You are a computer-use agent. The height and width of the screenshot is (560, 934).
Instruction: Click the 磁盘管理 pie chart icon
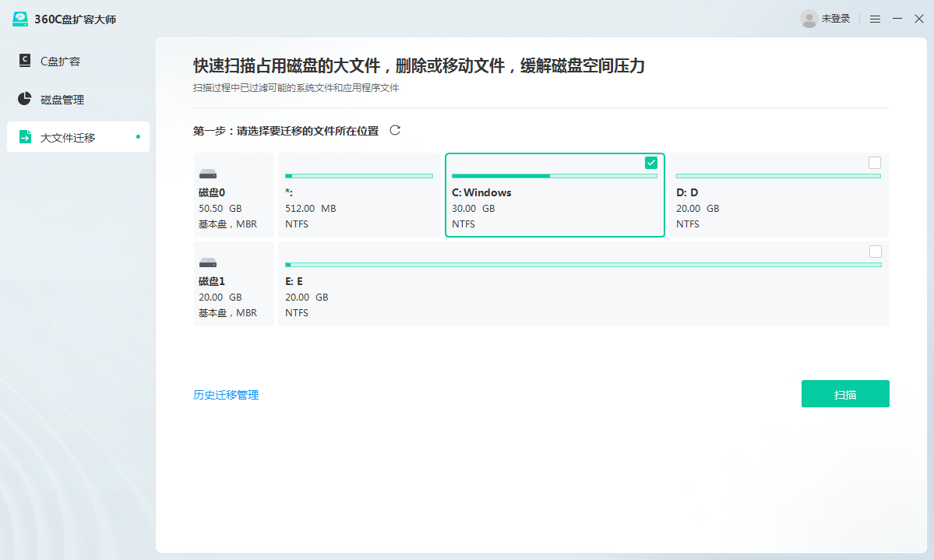pyautogui.click(x=25, y=99)
